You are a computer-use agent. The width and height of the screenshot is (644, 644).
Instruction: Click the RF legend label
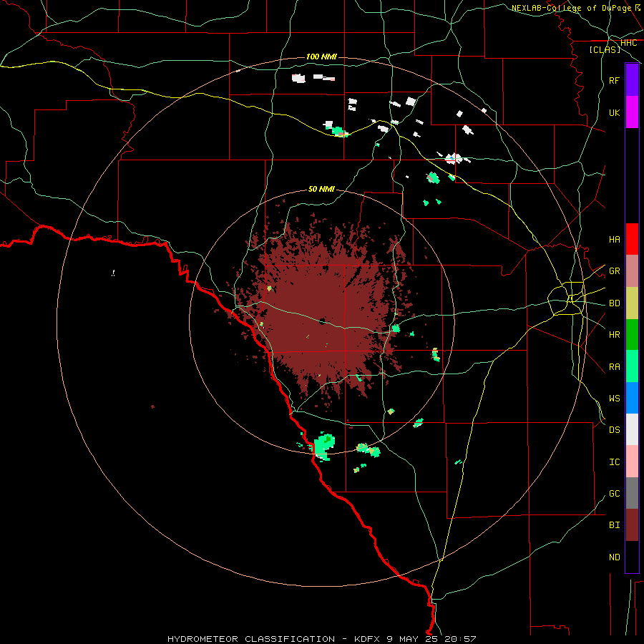coord(614,81)
